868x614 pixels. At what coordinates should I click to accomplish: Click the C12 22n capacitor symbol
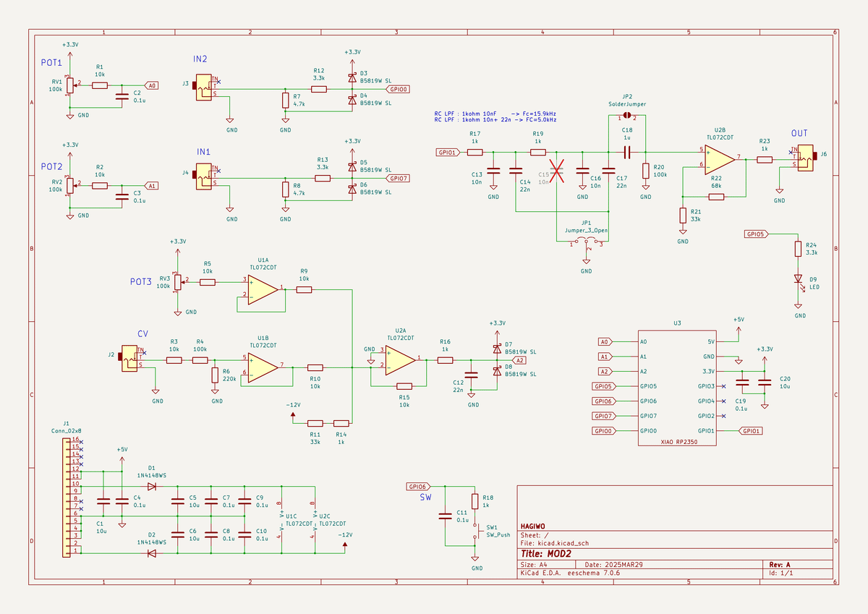[472, 375]
